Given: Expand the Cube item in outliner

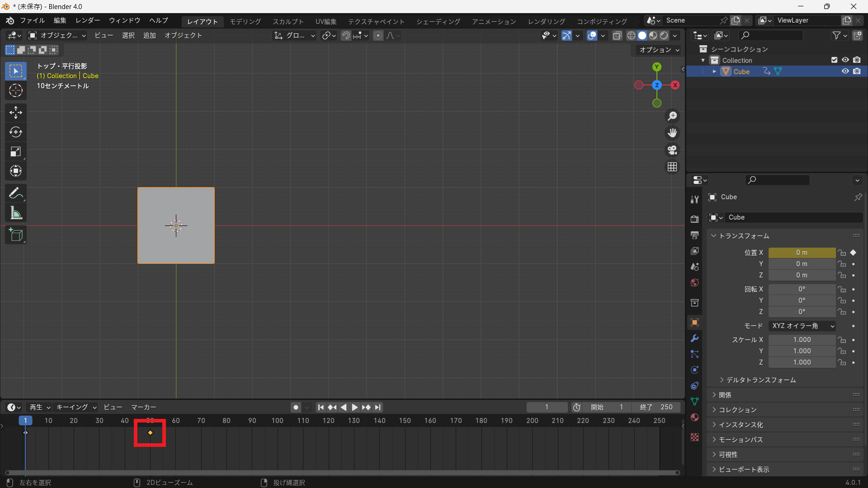Looking at the screenshot, I should [714, 71].
